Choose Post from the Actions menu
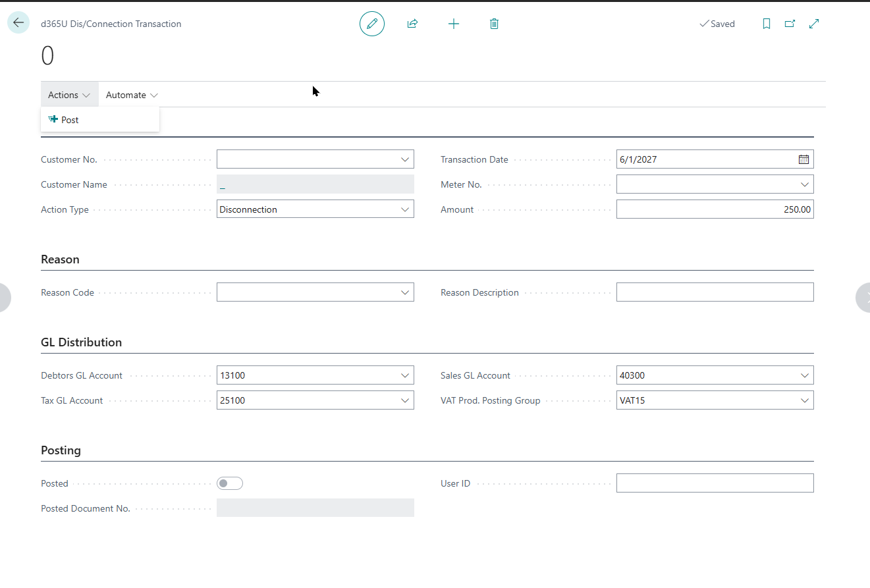The image size is (870, 588). tap(100, 120)
